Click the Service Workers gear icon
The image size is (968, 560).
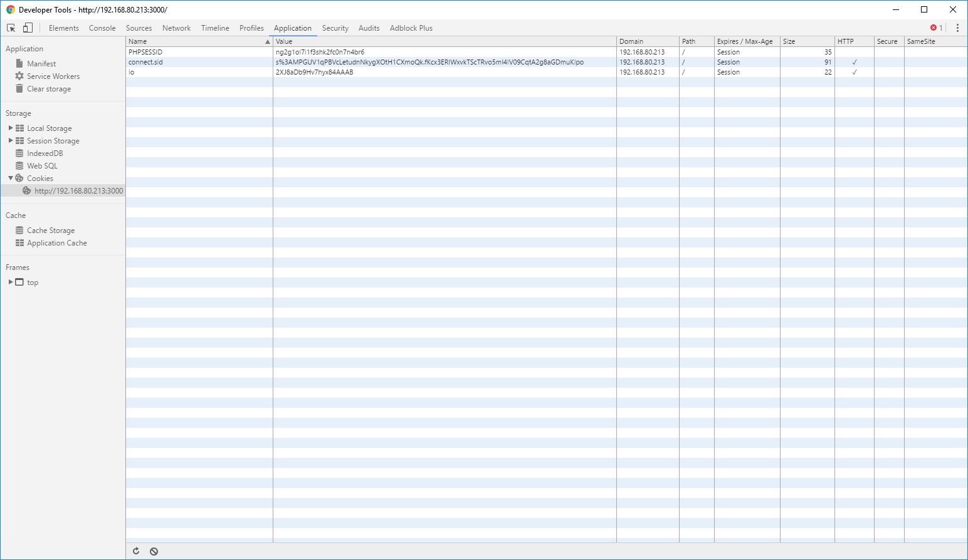click(x=19, y=76)
